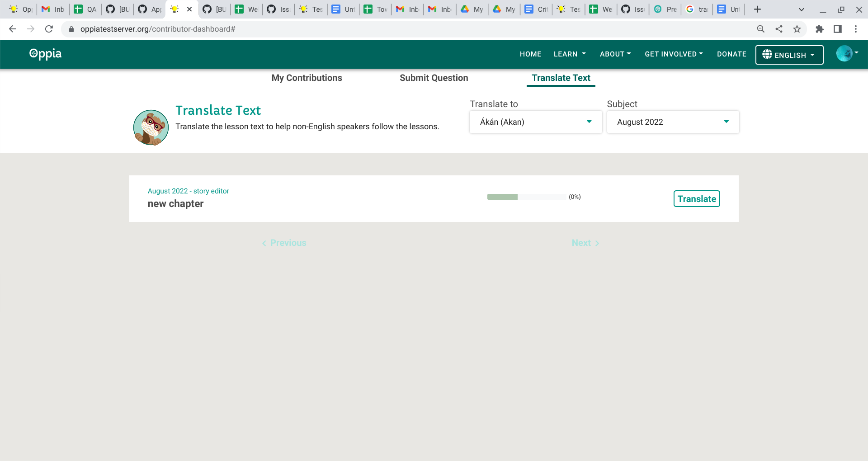Click the browser extensions puzzle icon
The width and height of the screenshot is (868, 461).
[x=820, y=28]
